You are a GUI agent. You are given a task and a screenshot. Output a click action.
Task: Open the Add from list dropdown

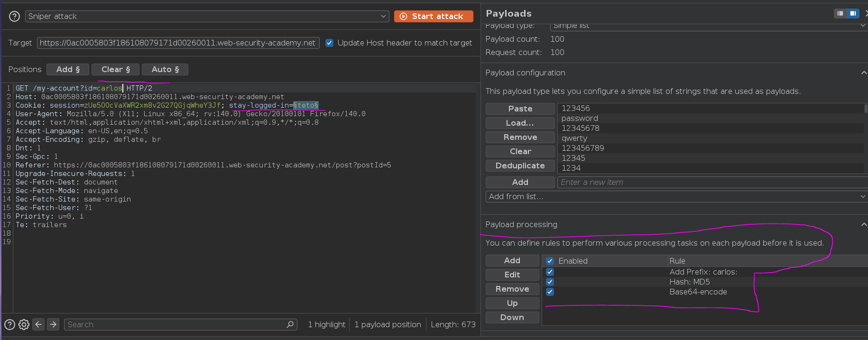(676, 196)
